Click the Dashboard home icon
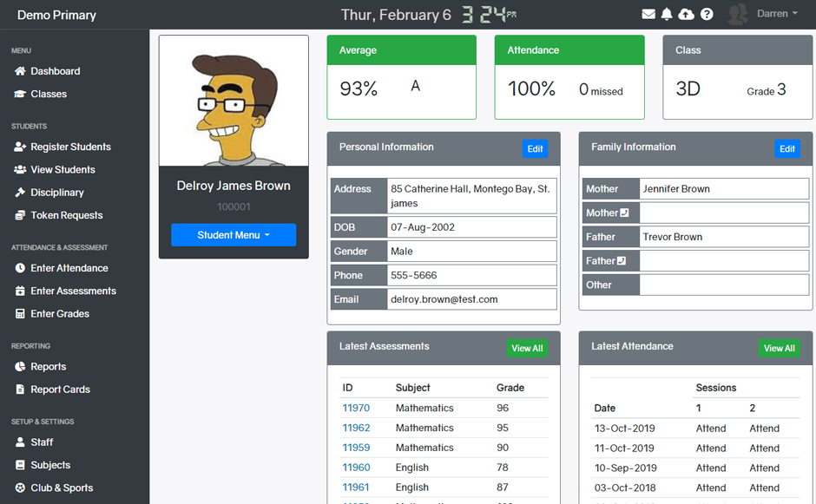This screenshot has height=504, width=816. click(20, 71)
